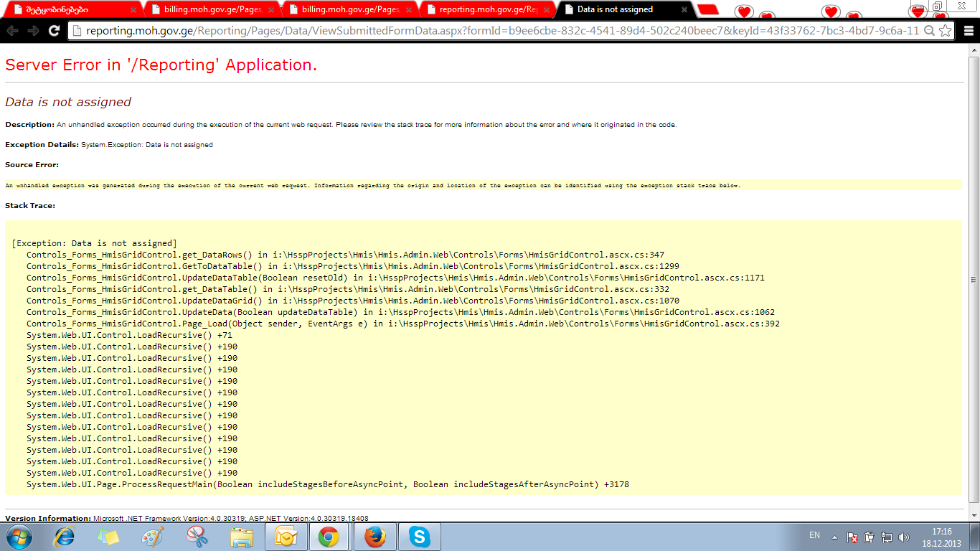Bookmark this page with the star icon

coord(946,31)
